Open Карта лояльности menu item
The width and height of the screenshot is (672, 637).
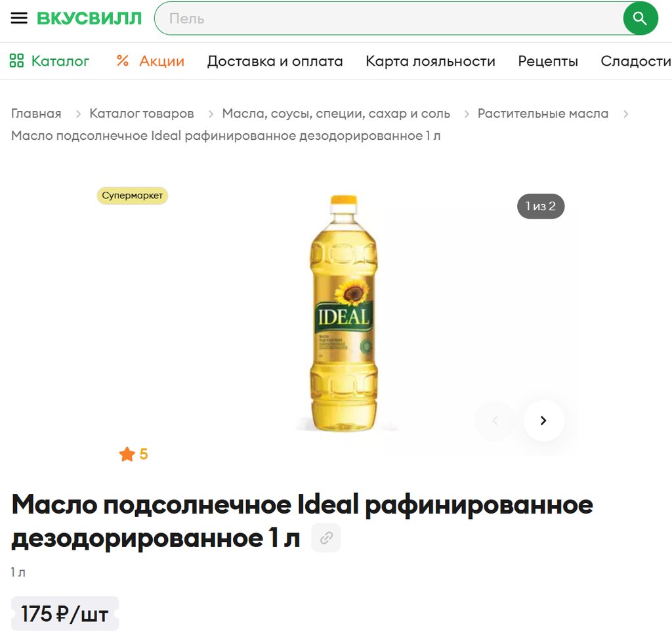(x=430, y=61)
